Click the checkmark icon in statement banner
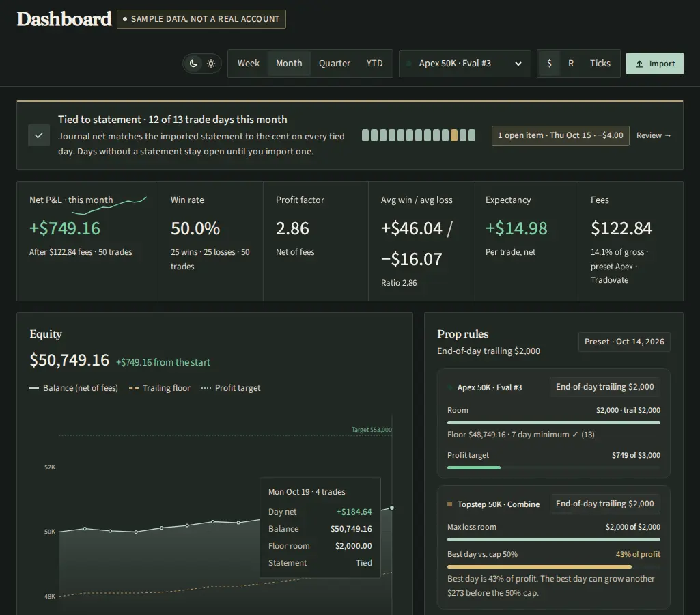Screen dimensions: 700x615 coord(39,135)
